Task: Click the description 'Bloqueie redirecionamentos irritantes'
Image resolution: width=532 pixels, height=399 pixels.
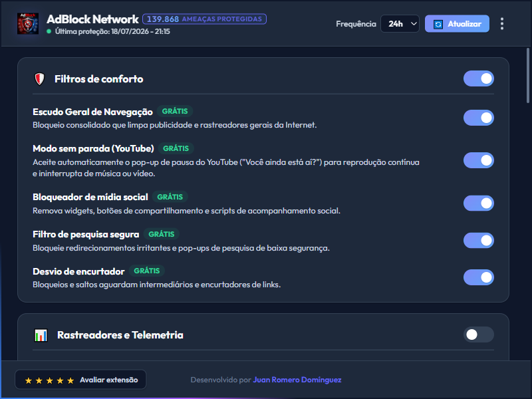Action: 181,248
